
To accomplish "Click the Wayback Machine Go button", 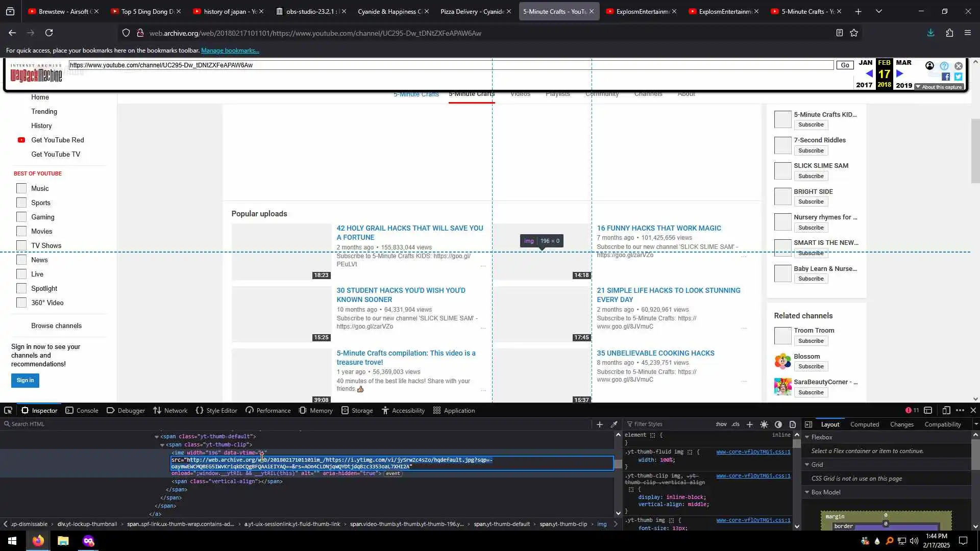I will pos(845,65).
